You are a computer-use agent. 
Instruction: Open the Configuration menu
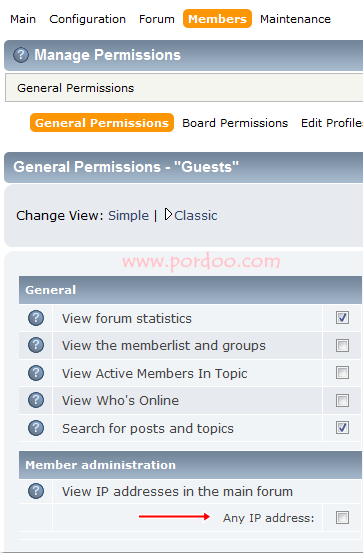coord(87,19)
